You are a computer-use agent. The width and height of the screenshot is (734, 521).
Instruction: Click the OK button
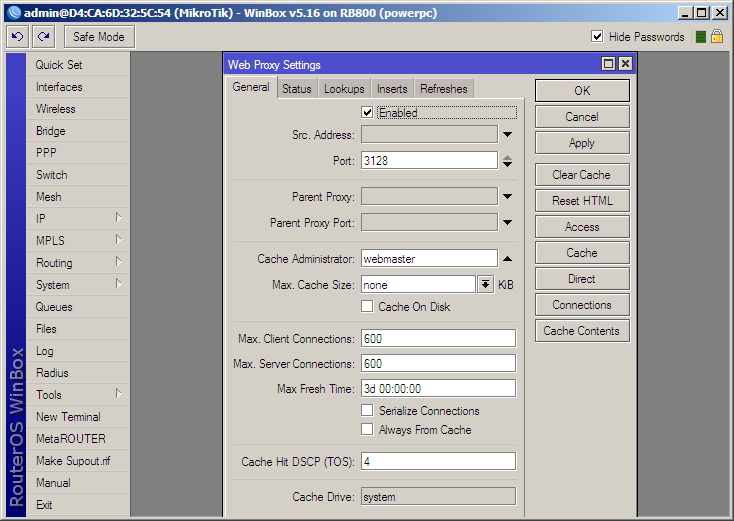point(582,90)
